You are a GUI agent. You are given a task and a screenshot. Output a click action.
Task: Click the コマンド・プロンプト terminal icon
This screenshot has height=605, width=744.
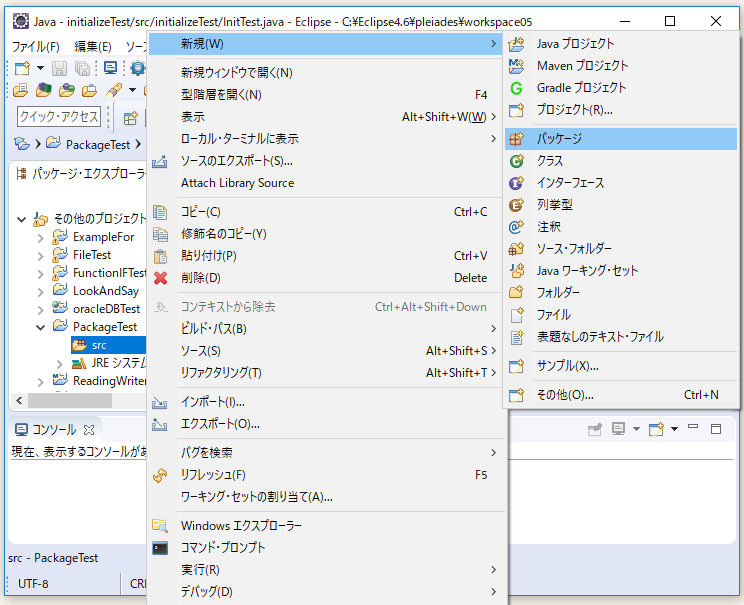(160, 548)
